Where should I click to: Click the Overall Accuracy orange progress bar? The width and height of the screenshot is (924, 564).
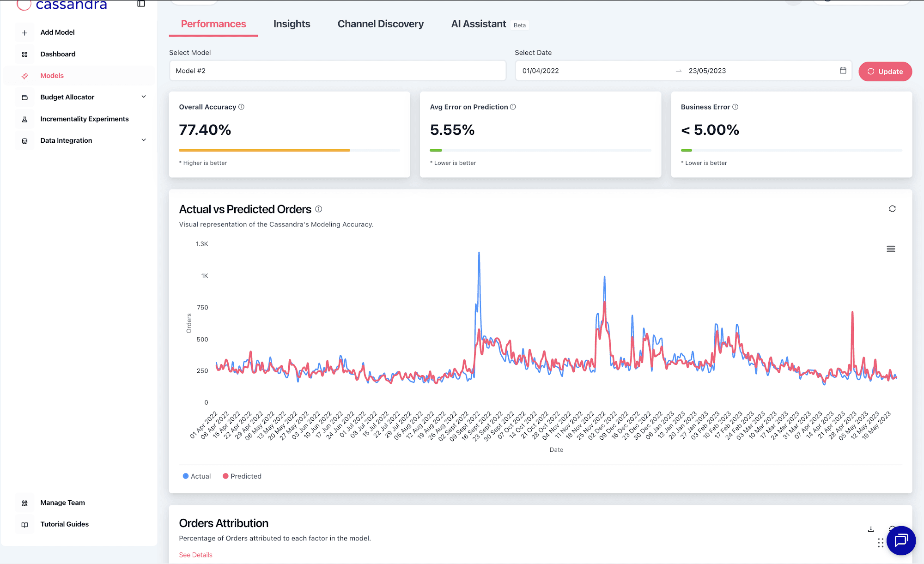pos(264,150)
